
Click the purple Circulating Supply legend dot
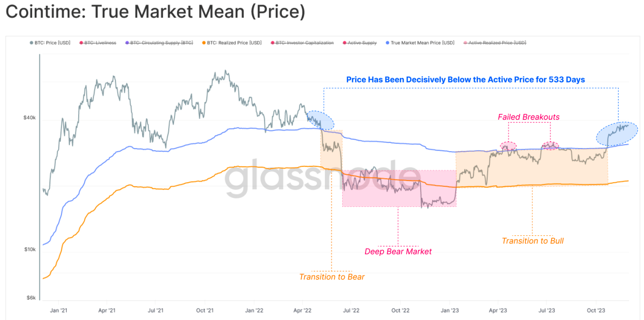point(127,43)
